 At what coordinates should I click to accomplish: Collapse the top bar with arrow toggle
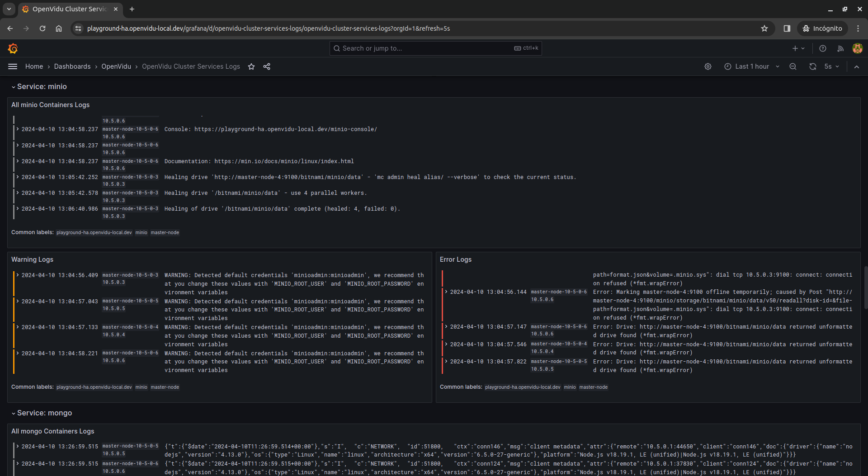click(857, 66)
